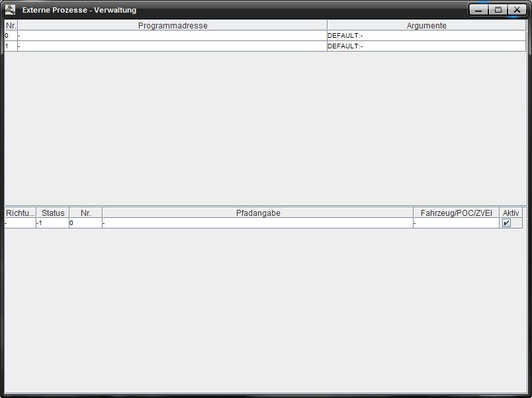
Task: Select the DEFAULT:- argument cell in row 1
Action: tap(426, 46)
